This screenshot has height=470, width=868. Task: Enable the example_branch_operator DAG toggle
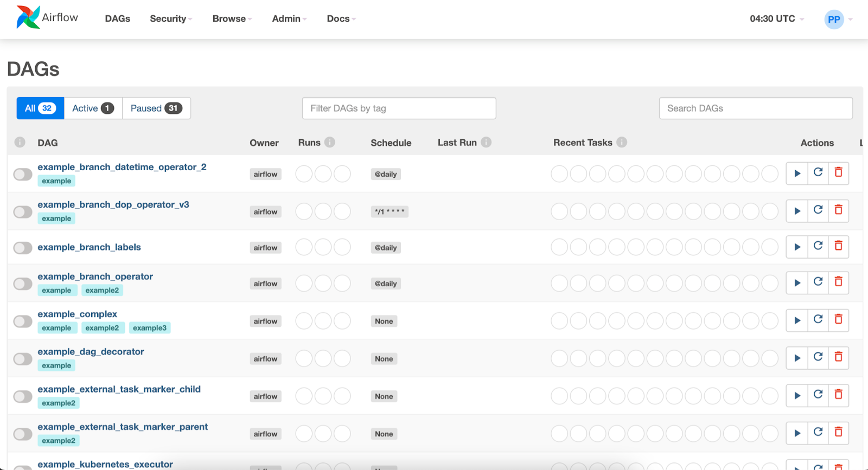[23, 284]
